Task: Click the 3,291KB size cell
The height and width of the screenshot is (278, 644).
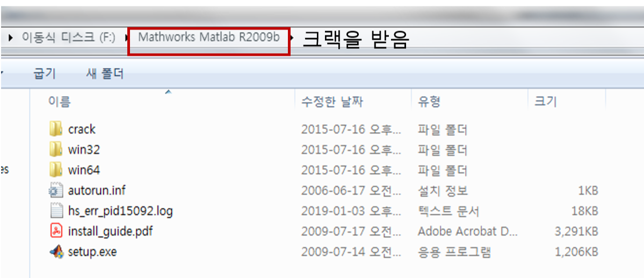Action: 576,232
